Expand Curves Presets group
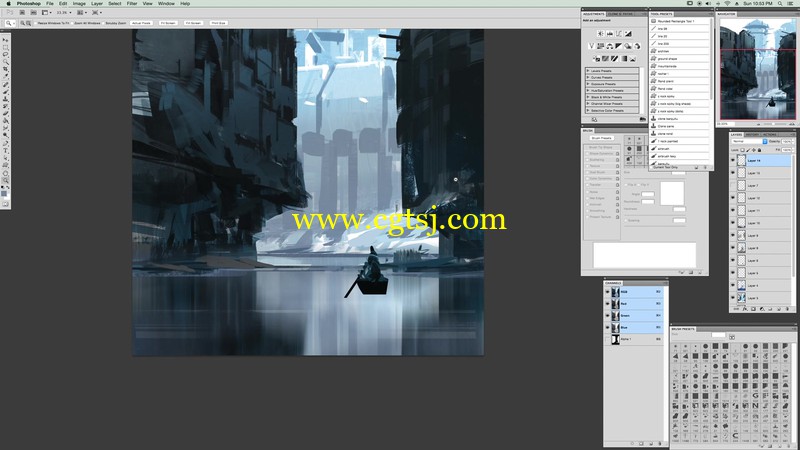The image size is (800, 450). pos(588,78)
